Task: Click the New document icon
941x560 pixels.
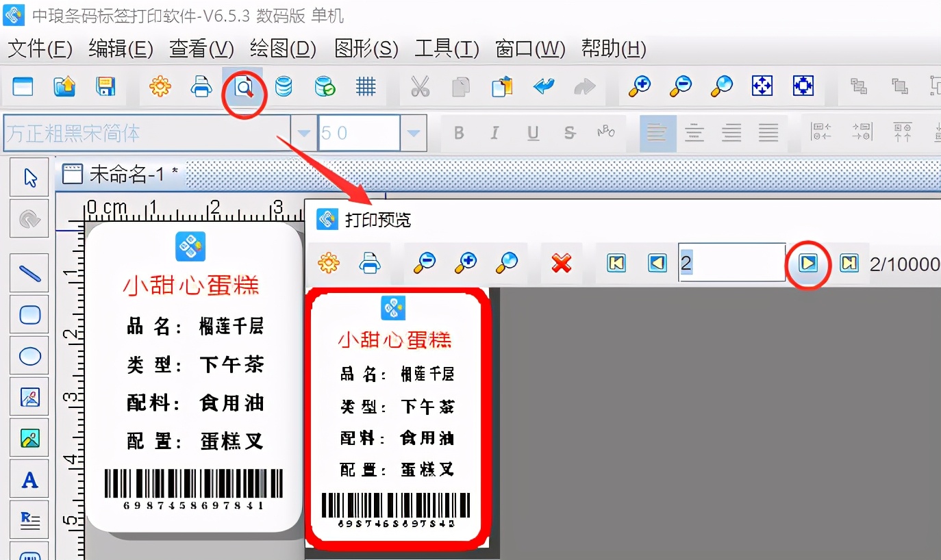Action: pyautogui.click(x=23, y=86)
